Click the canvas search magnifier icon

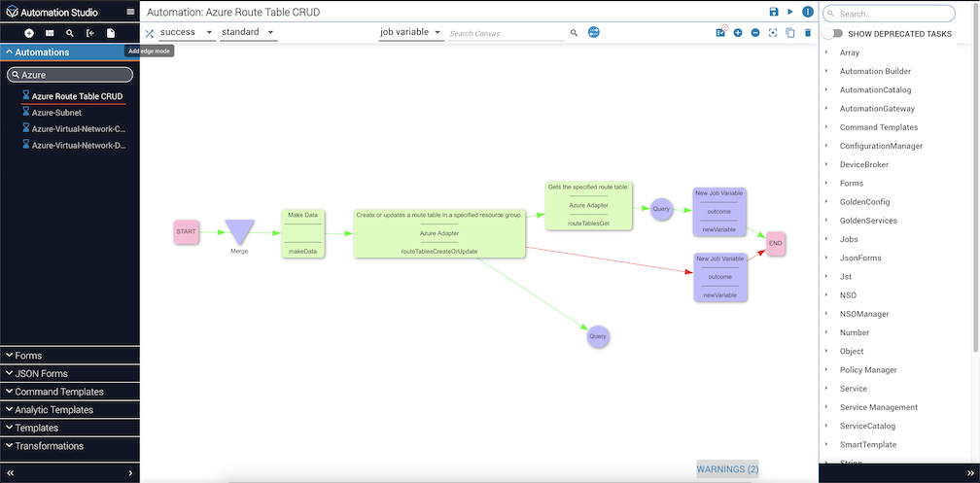574,32
